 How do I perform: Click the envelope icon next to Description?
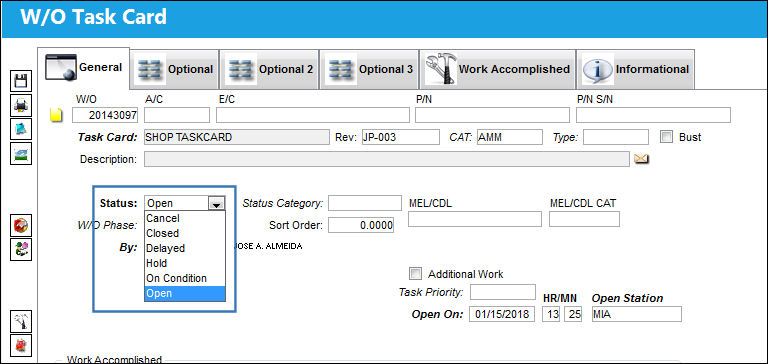coord(641,159)
